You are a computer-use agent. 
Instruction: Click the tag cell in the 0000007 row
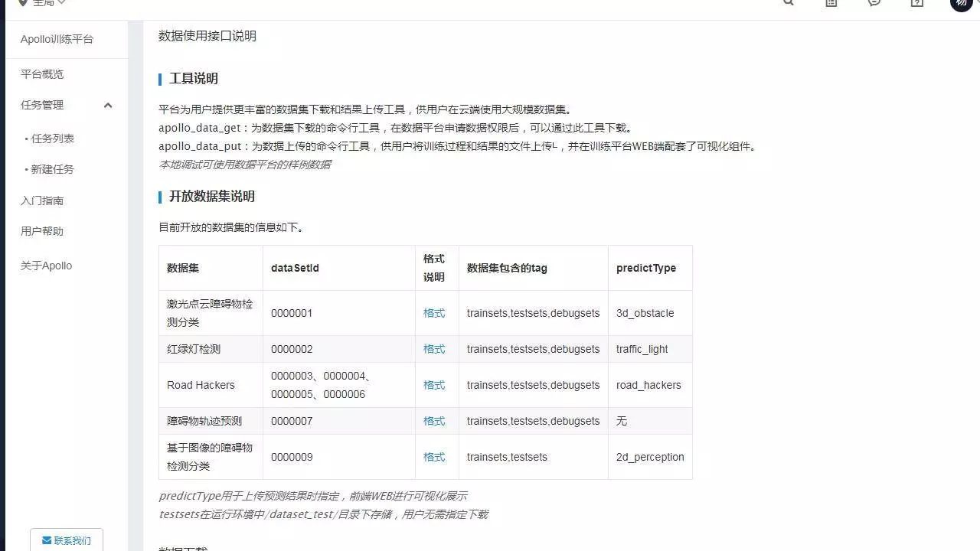tap(534, 421)
